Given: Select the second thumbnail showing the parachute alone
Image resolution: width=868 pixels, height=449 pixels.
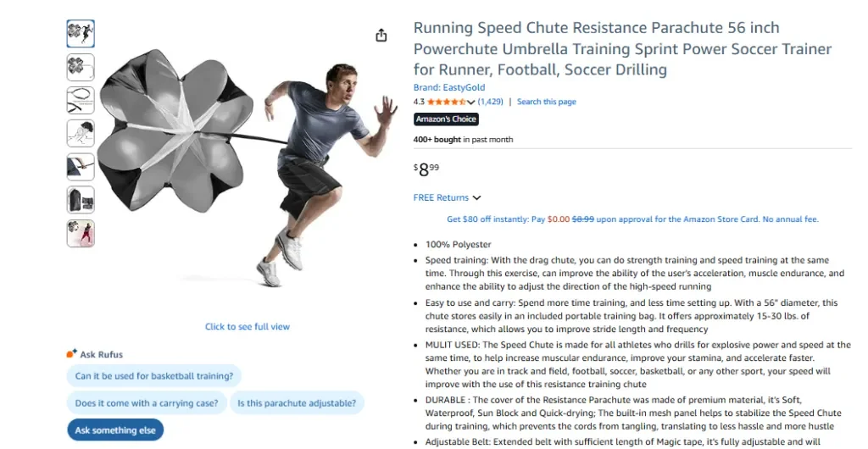Looking at the screenshot, I should (81, 67).
